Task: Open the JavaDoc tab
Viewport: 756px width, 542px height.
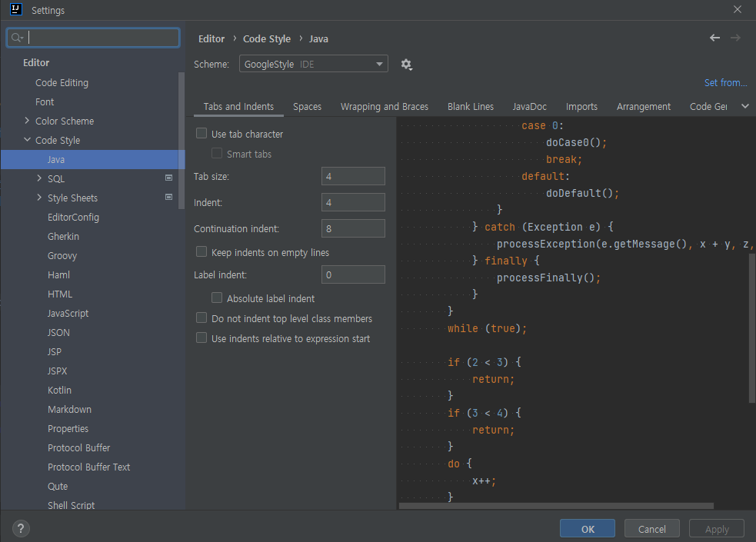Action: (x=529, y=106)
